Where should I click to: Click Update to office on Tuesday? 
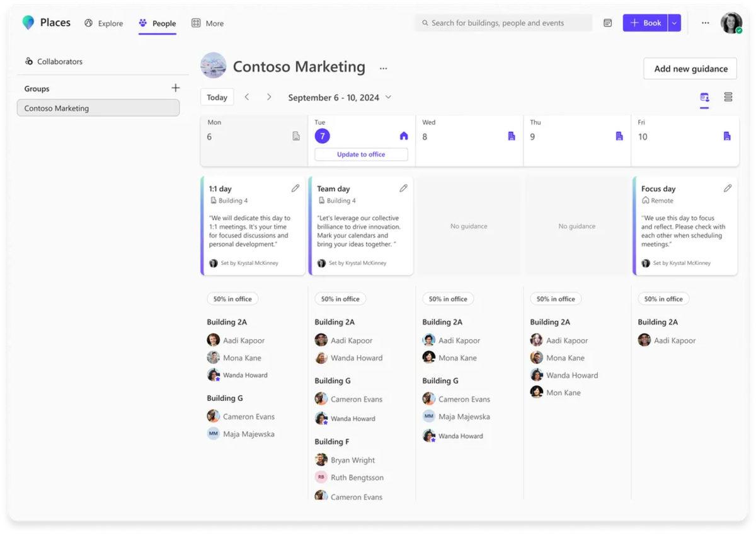pyautogui.click(x=361, y=154)
